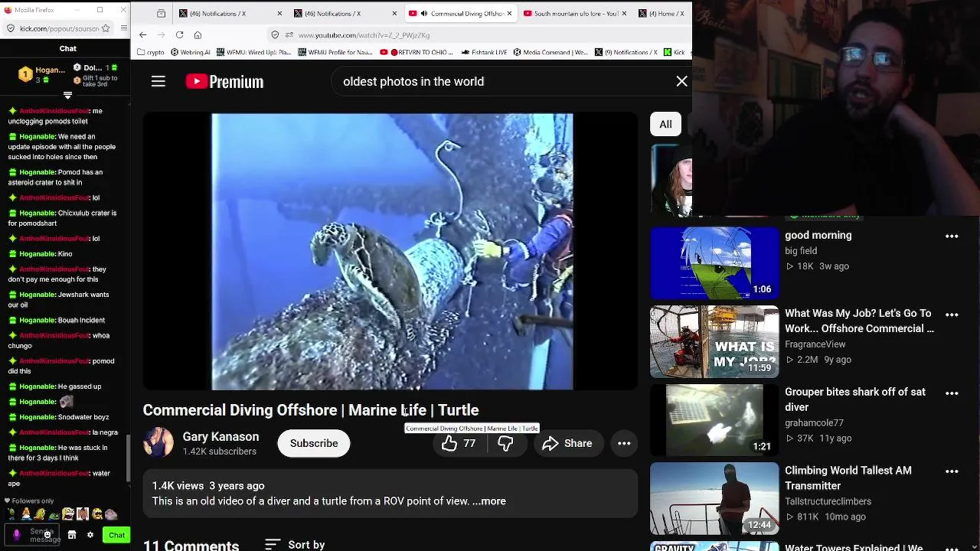980x551 pixels.
Task: Open Fishtank LIVE bookmark
Action: 485,52
